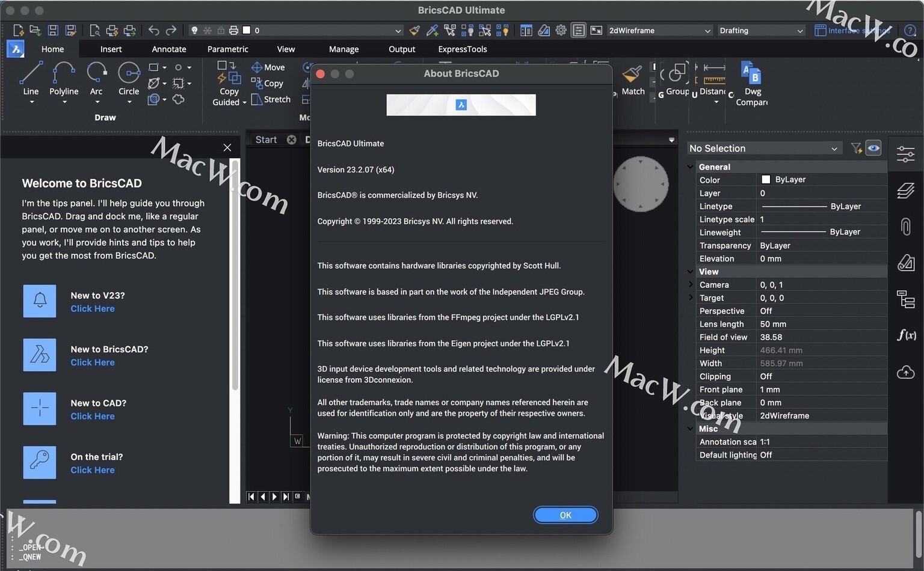Screen dimensions: 924x571
Task: Click the Settings gear toolbar icon
Action: 561,30
